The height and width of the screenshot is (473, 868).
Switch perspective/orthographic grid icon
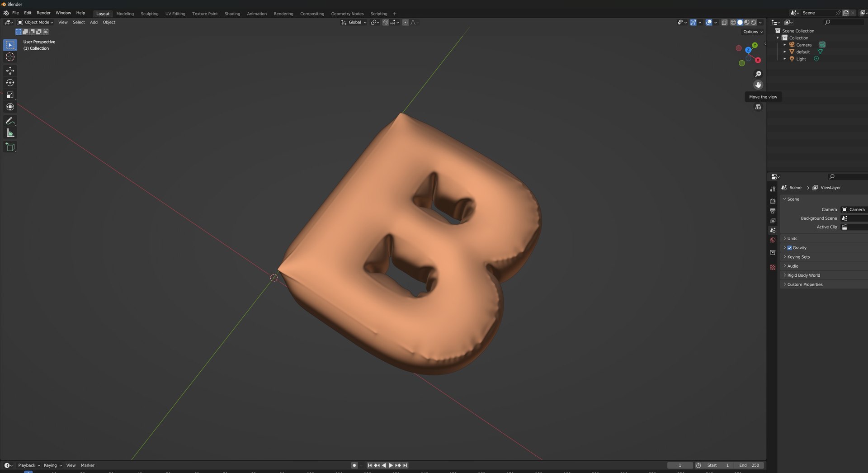[758, 107]
